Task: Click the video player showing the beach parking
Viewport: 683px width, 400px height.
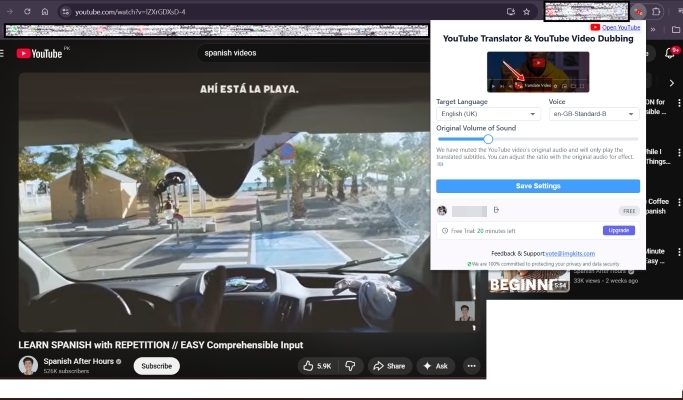Action: 224,203
